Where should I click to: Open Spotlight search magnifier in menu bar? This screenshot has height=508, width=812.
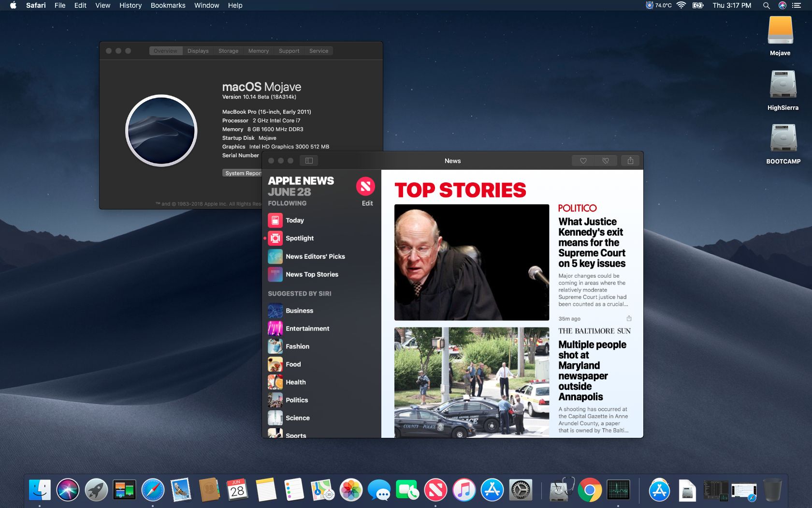766,5
